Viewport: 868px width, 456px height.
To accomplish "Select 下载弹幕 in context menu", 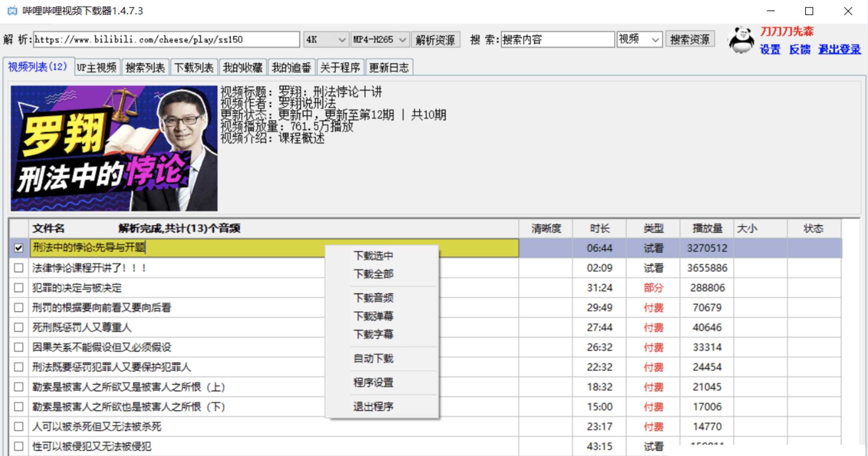I will [373, 316].
